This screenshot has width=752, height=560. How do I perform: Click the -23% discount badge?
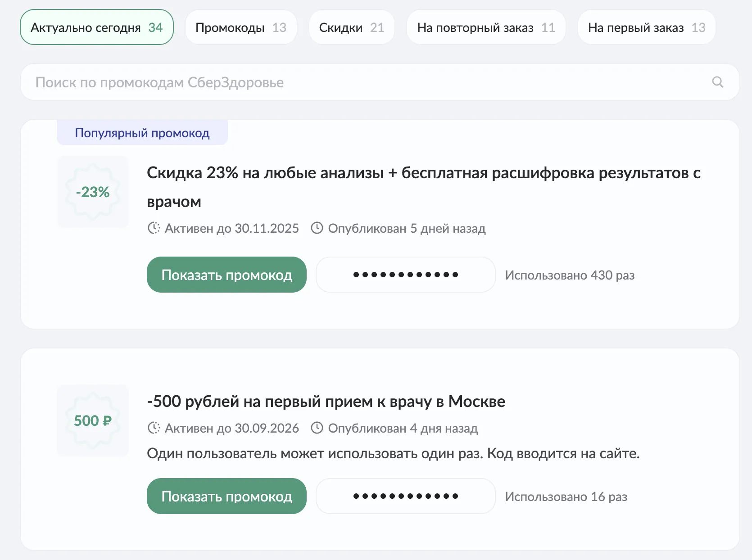click(93, 192)
